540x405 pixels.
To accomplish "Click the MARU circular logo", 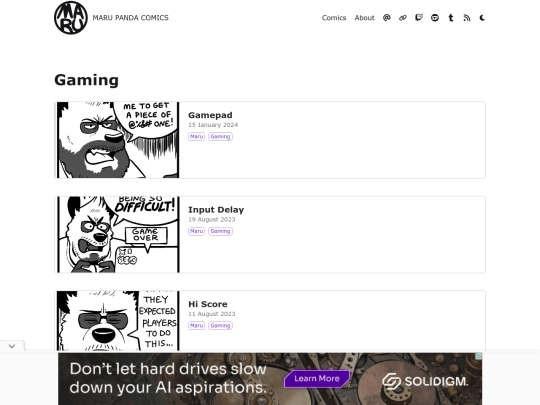I will pyautogui.click(x=71, y=18).
